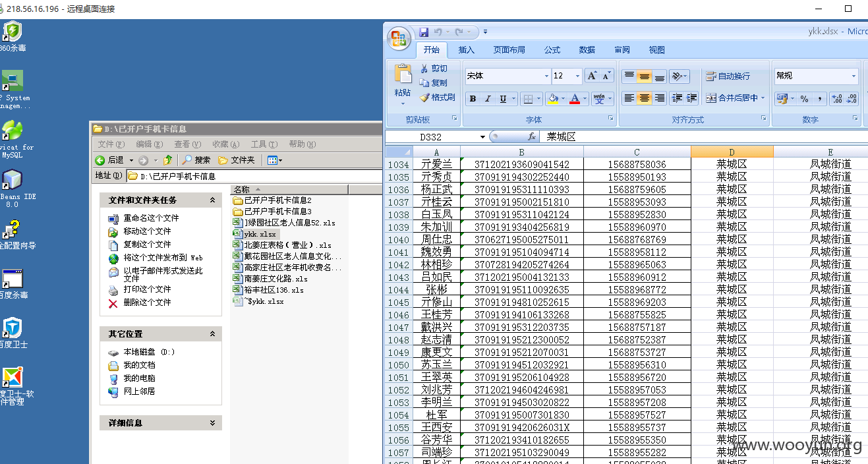Click Copy (复制) in clipboard group
Screen dimensions: 868x464
pos(434,83)
